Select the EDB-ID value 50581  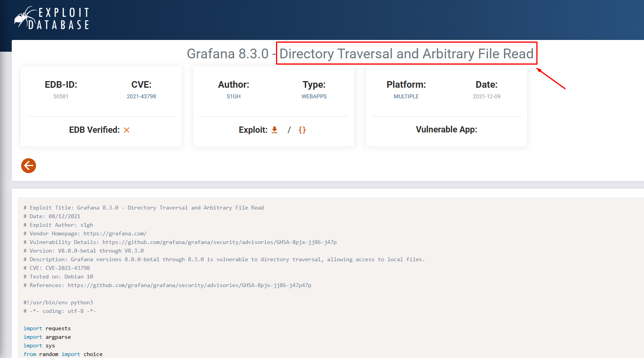[x=61, y=96]
